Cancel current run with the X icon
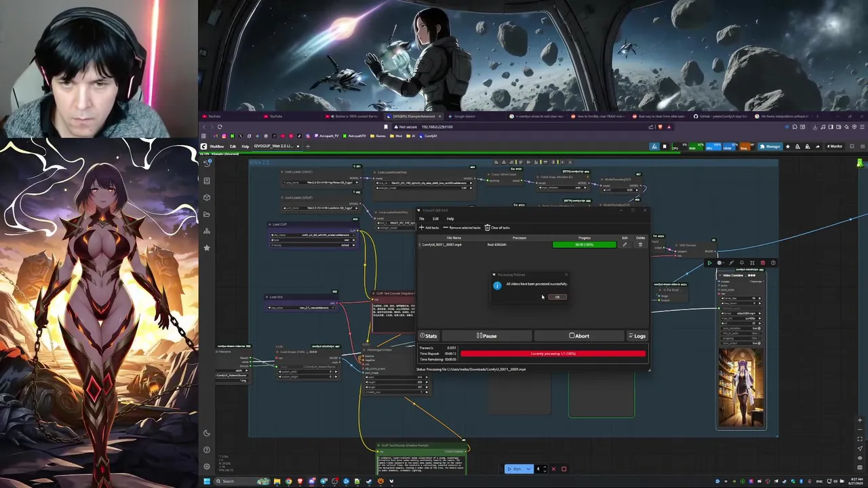The width and height of the screenshot is (868, 488). click(553, 469)
